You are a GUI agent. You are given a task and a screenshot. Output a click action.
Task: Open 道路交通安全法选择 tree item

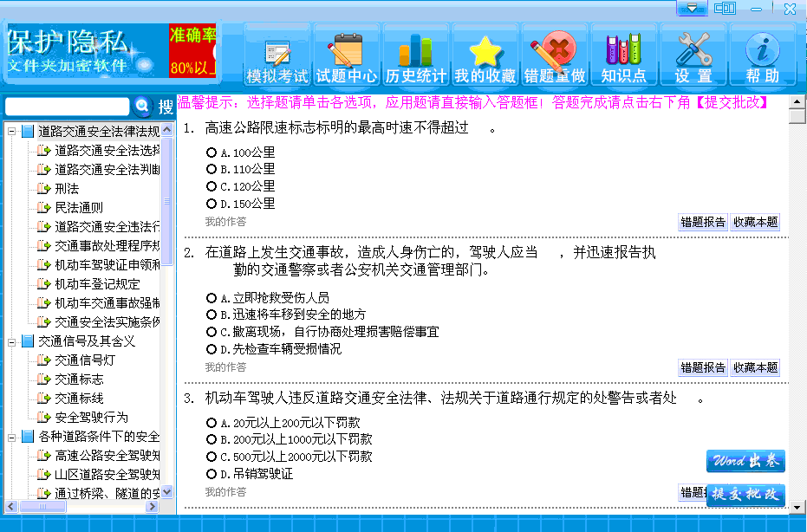(x=107, y=151)
